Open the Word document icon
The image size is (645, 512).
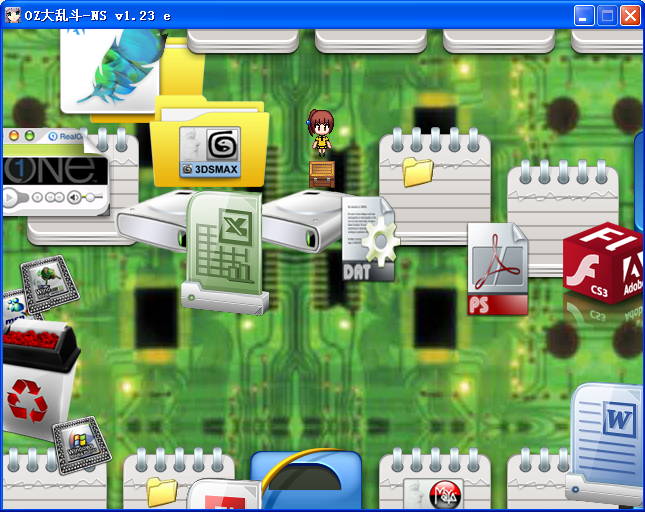tap(605, 442)
